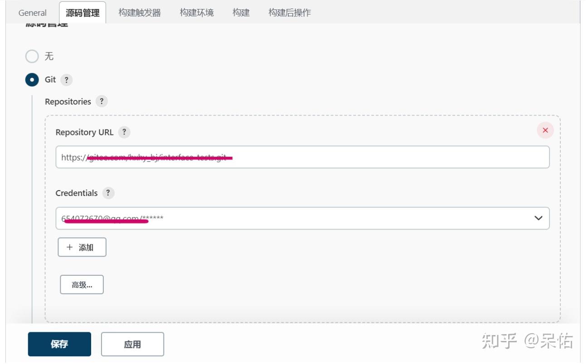Click the help icon next to Git
This screenshot has height=364, width=588.
click(x=66, y=80)
